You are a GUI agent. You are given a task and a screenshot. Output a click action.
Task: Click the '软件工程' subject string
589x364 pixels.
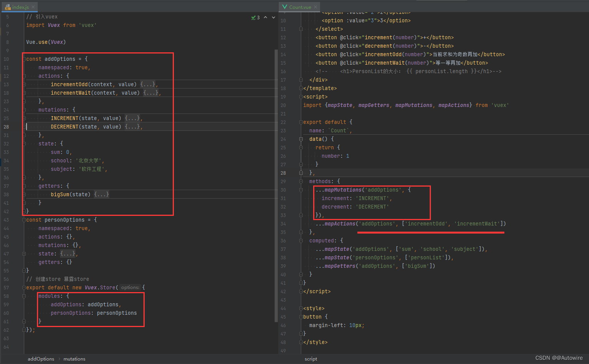click(x=92, y=169)
